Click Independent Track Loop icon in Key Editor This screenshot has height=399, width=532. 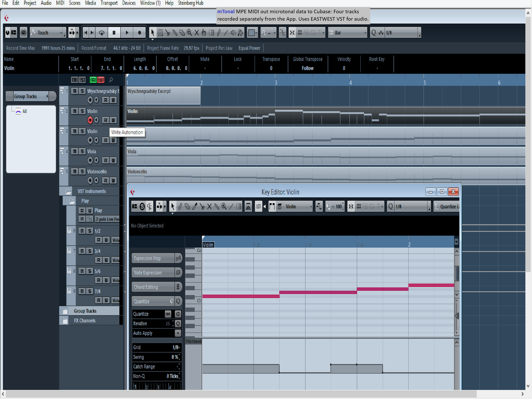pos(319,207)
